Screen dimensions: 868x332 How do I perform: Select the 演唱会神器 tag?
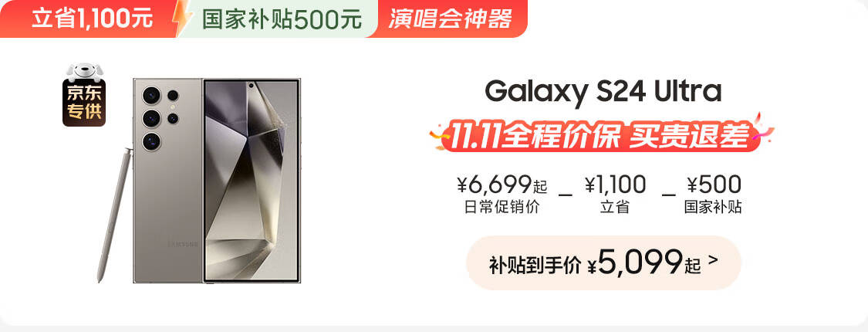(450, 19)
